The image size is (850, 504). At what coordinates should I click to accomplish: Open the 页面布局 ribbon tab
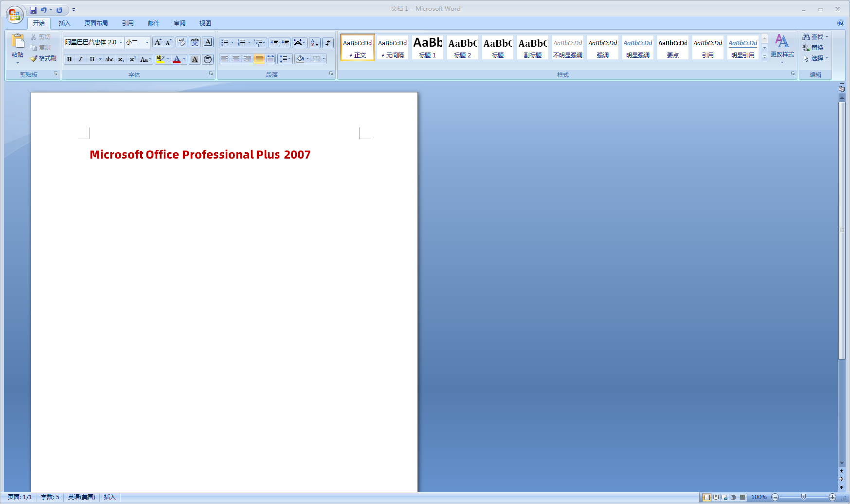click(x=96, y=23)
